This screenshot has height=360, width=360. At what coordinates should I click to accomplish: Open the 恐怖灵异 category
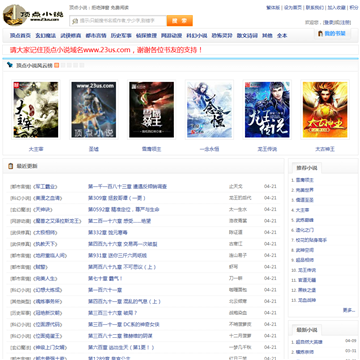[222, 36]
